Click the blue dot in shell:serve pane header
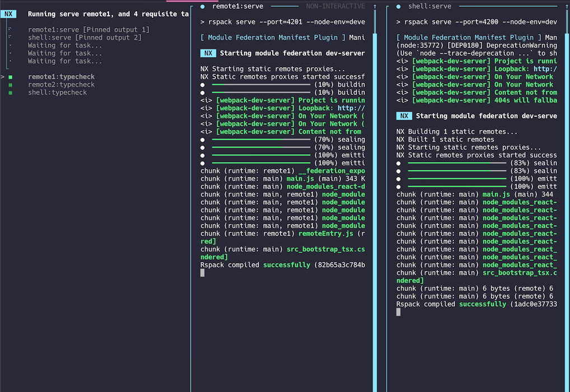570x392 pixels. 398,6
